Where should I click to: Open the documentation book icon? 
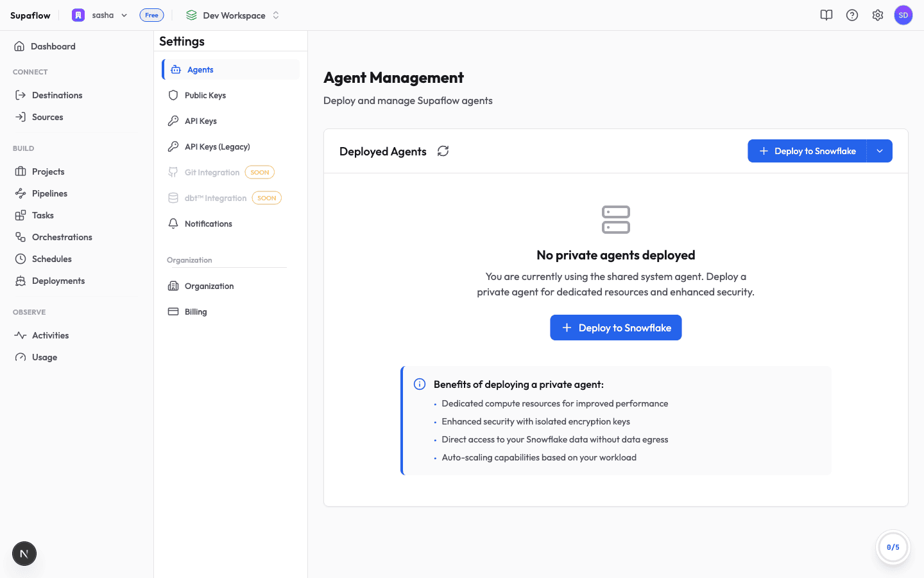[826, 15]
